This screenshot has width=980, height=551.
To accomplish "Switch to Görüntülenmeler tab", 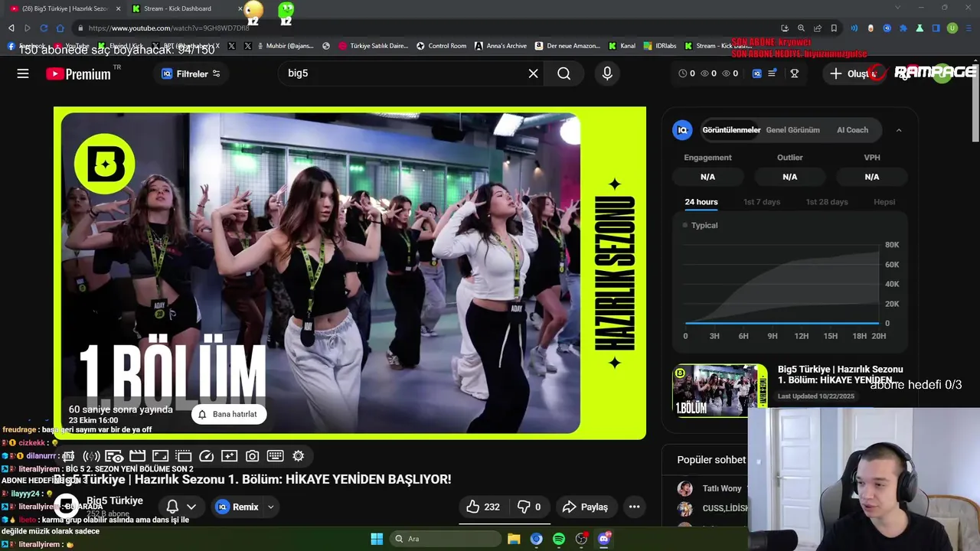I will coord(731,130).
